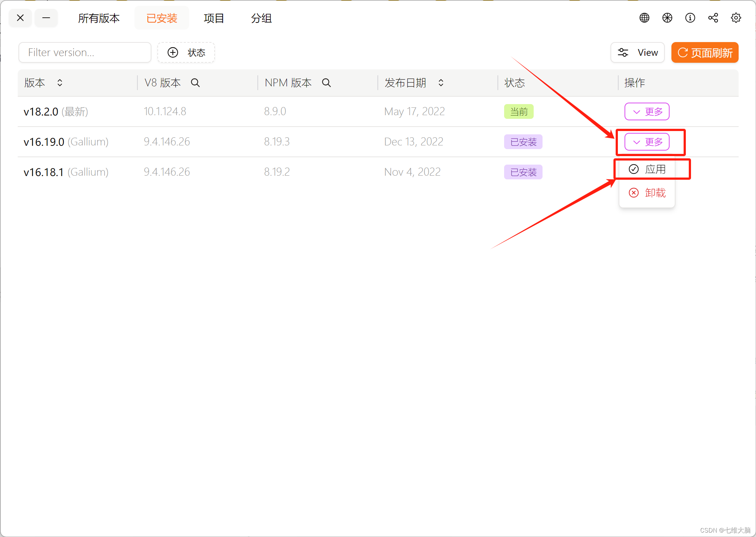Viewport: 756px width, 537px height.
Task: Click the 操作 column header
Action: pyautogui.click(x=634, y=83)
